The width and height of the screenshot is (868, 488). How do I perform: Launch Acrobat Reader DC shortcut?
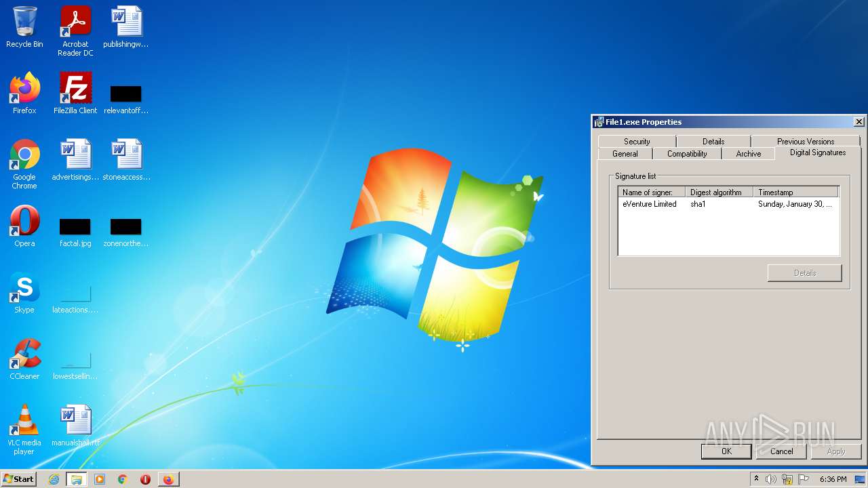tap(75, 31)
